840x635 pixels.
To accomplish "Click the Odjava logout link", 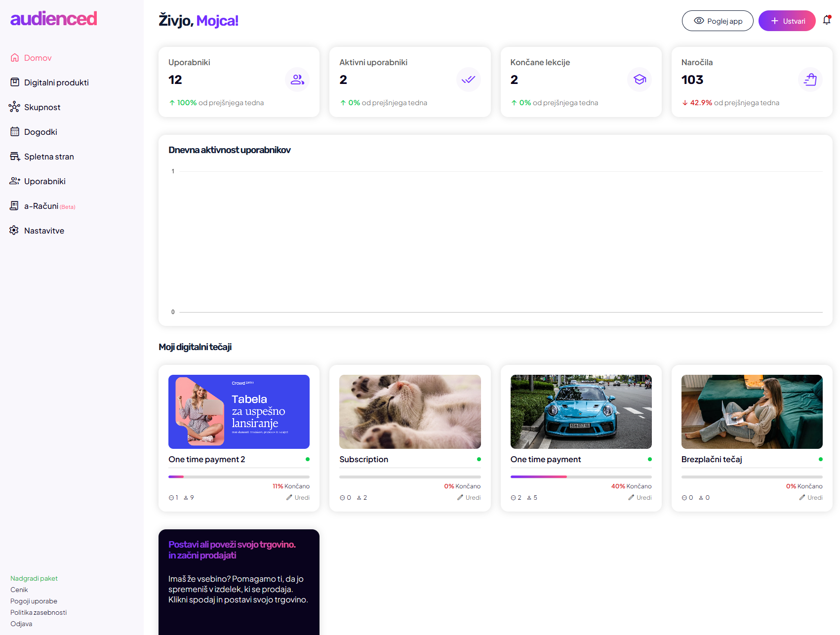I will point(21,624).
